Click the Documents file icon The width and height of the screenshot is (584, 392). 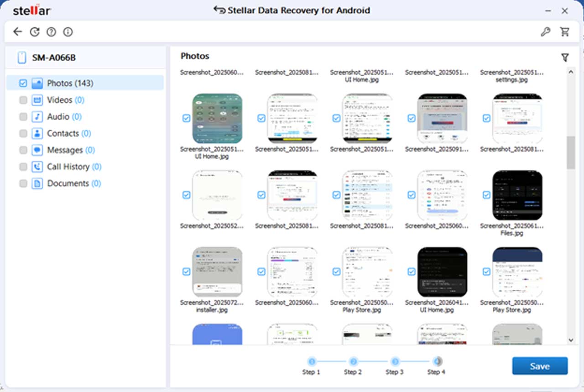pos(37,183)
